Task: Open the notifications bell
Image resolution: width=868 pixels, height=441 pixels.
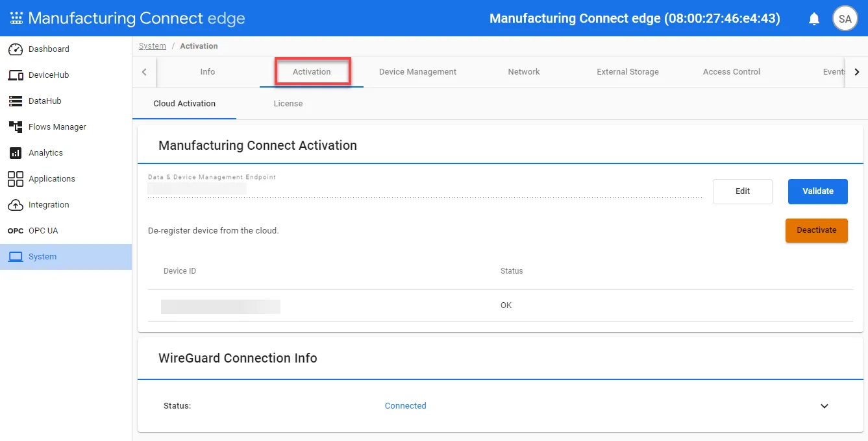Action: [x=814, y=19]
